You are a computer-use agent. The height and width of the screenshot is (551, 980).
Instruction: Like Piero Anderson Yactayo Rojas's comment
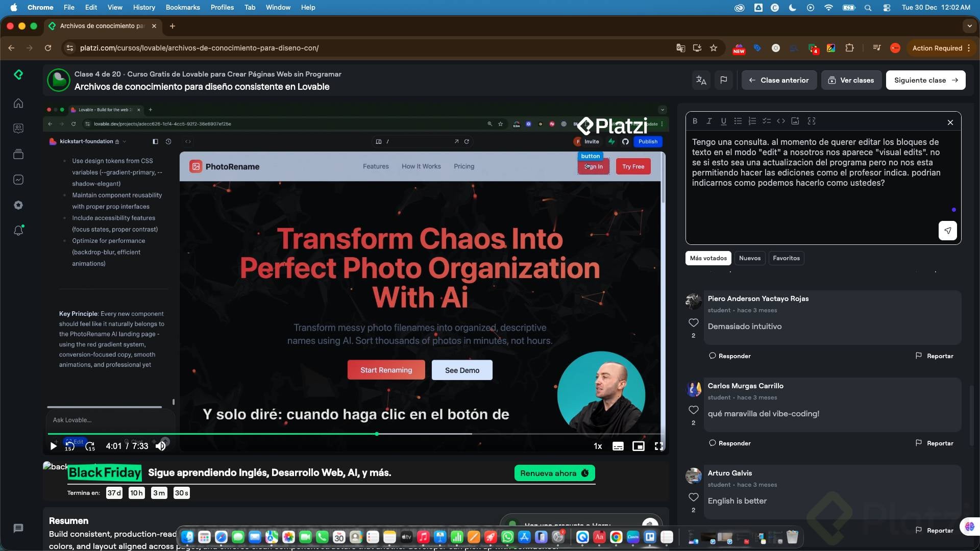pyautogui.click(x=693, y=323)
